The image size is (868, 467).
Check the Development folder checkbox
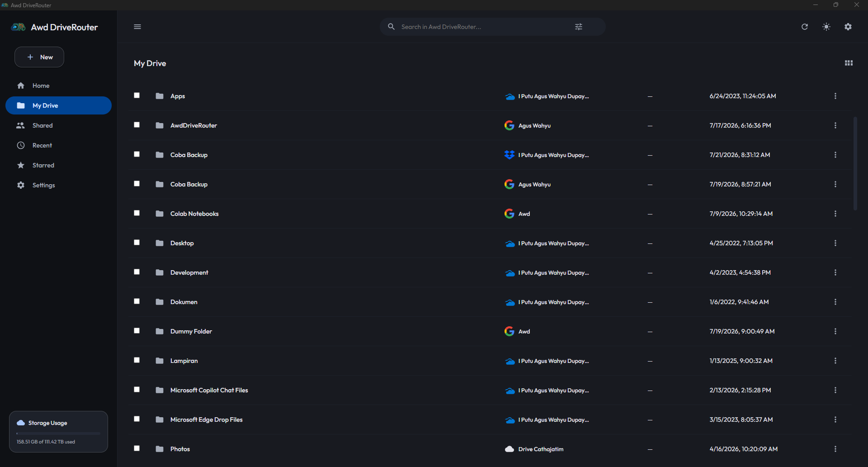(137, 272)
